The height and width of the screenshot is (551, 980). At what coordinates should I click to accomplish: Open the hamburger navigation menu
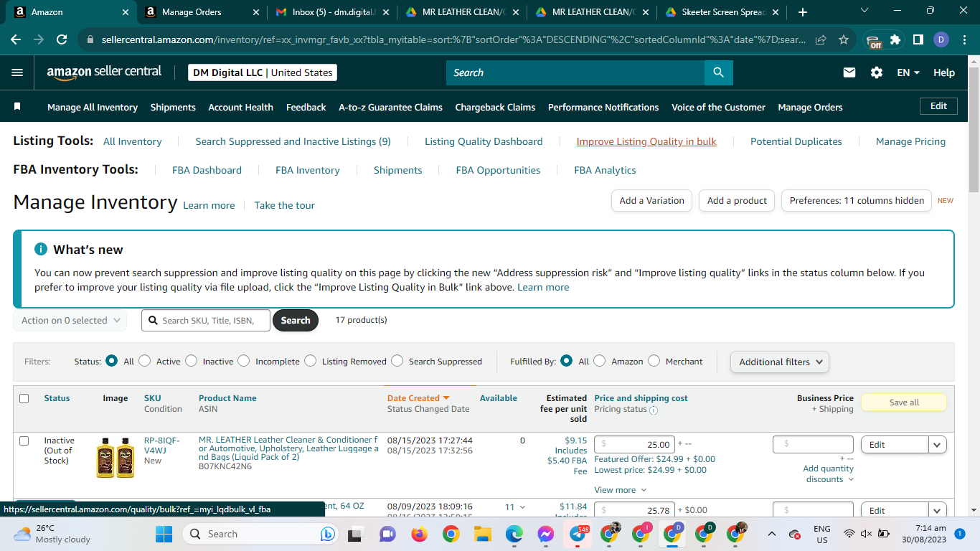click(x=17, y=72)
